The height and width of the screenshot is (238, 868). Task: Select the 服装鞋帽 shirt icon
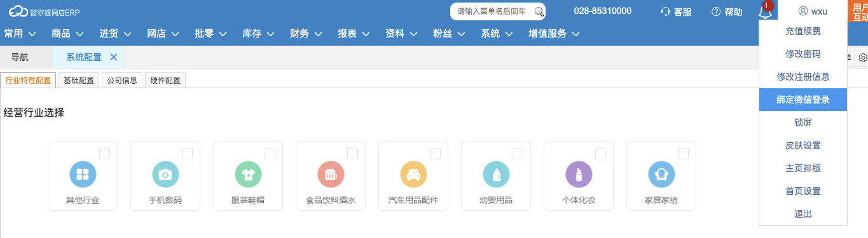(x=248, y=175)
